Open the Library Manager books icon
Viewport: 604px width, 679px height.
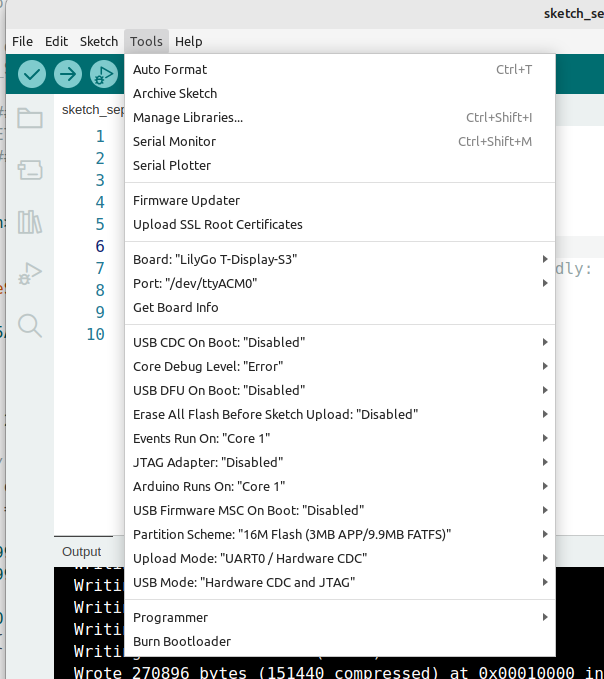(30, 221)
